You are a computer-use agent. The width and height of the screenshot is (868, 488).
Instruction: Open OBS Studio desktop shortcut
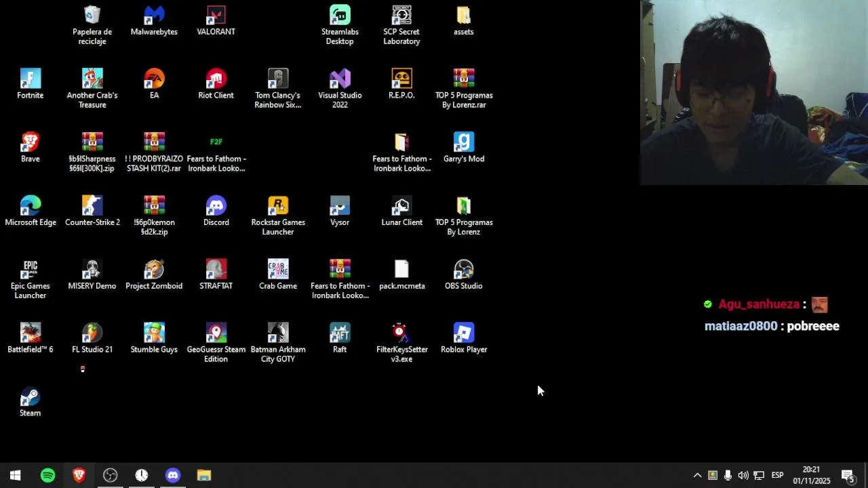tap(464, 275)
